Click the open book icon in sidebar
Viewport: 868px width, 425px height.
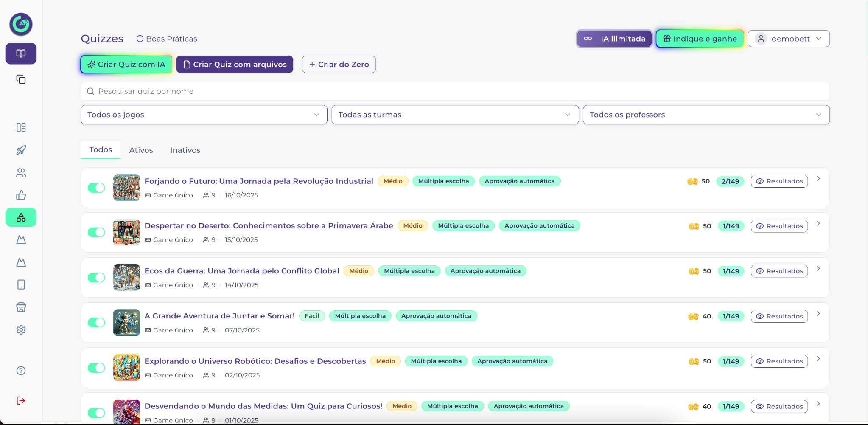[21, 53]
